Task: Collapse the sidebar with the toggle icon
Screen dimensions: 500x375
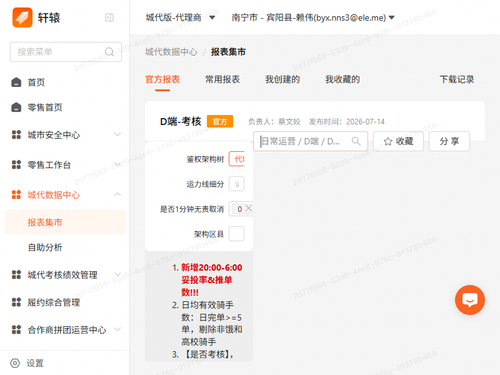Action: [x=109, y=17]
